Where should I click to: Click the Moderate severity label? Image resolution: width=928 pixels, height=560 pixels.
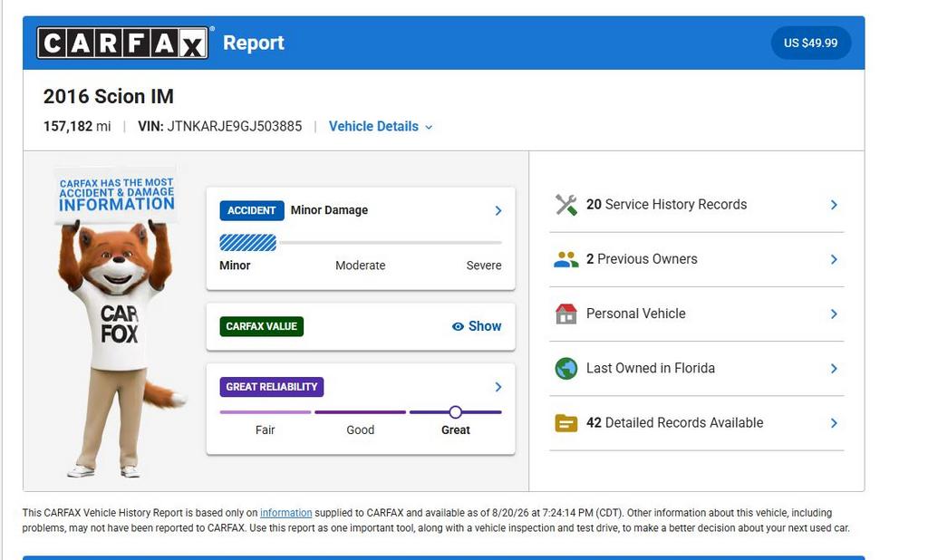click(361, 266)
